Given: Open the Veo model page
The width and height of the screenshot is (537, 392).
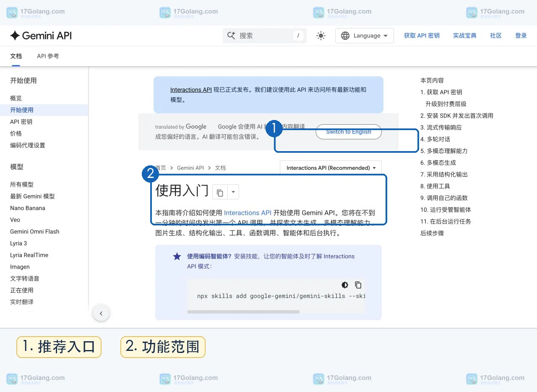Looking at the screenshot, I should 15,220.
